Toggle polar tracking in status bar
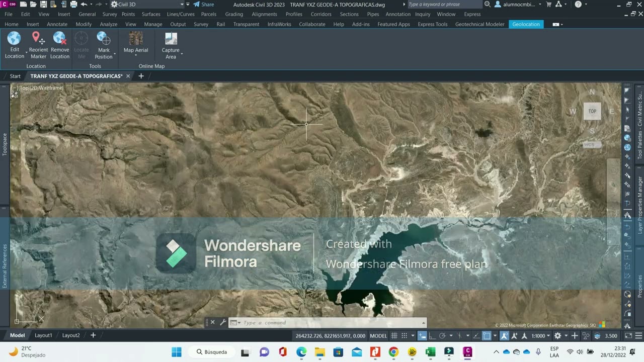Viewport: 644px width, 362px height. [x=442, y=336]
